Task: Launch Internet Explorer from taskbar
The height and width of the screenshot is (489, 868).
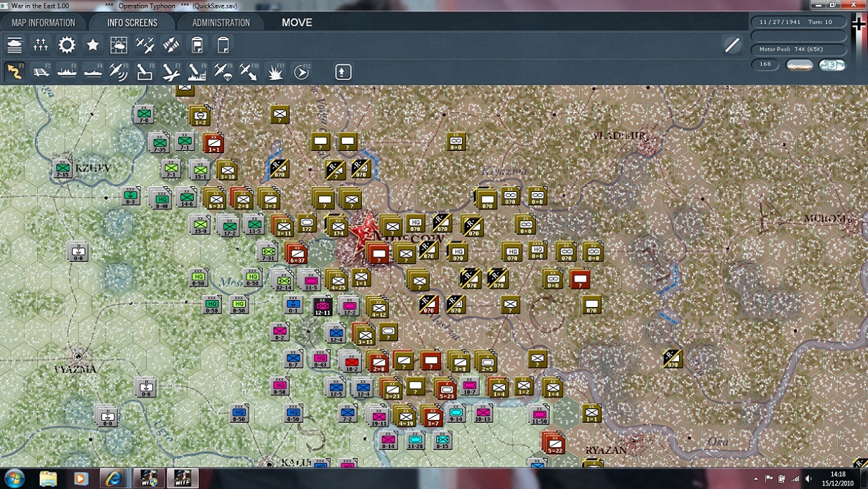Action: coord(114,478)
